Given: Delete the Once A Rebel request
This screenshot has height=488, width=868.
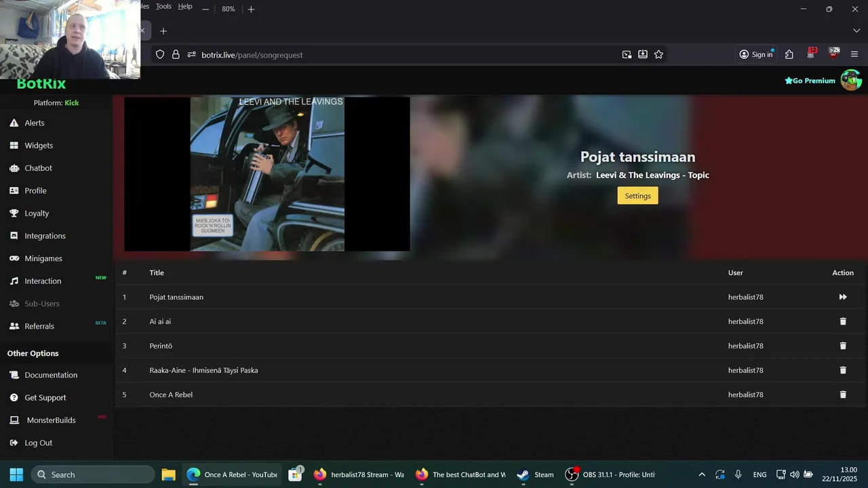Looking at the screenshot, I should click(843, 394).
